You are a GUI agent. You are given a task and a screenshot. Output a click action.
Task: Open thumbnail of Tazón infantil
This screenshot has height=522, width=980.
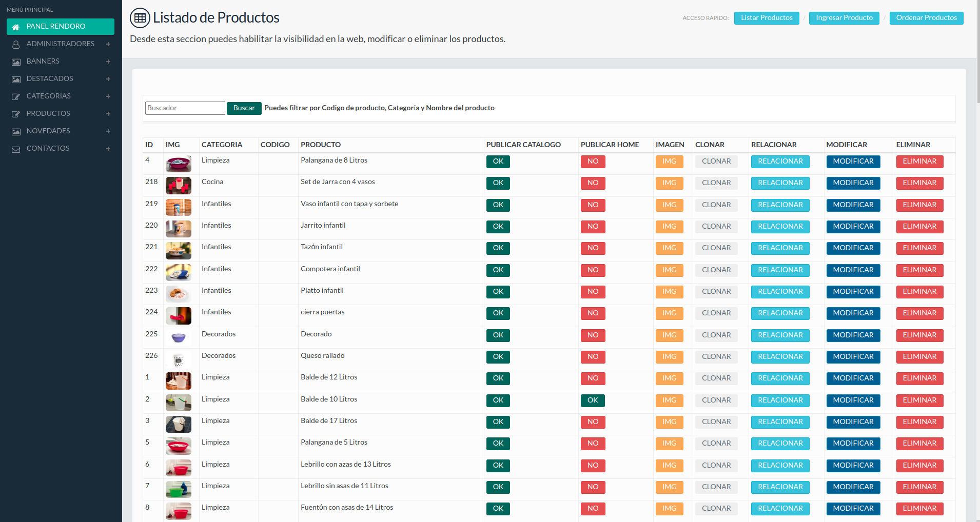178,251
